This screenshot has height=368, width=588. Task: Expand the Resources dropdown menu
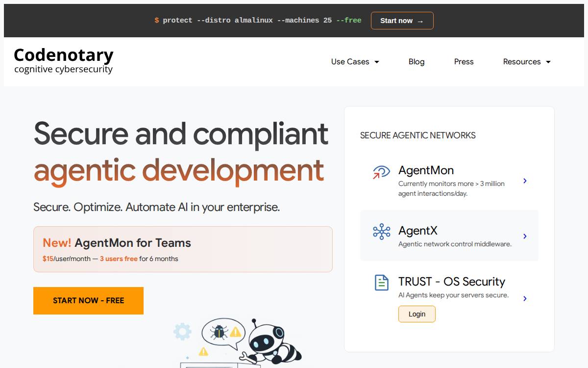point(527,62)
